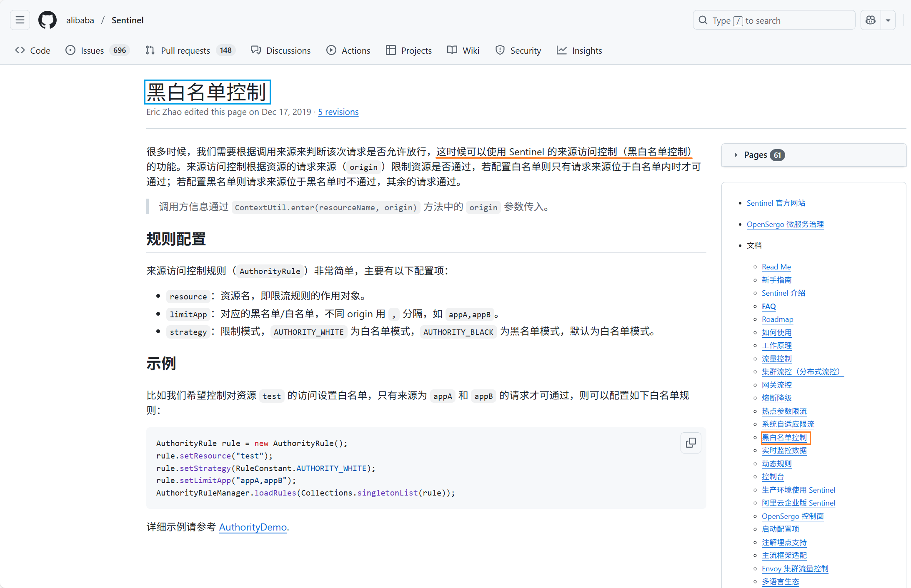911x588 pixels.
Task: Navigate to the alibaba owner link
Action: pos(80,20)
